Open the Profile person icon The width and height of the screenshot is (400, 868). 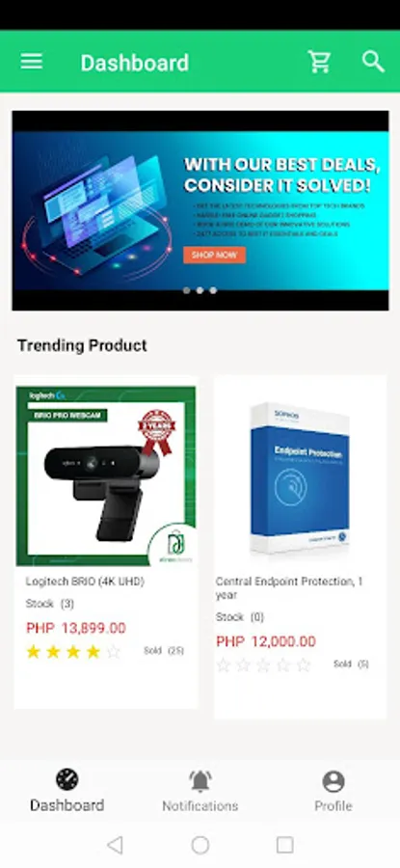coord(333,781)
